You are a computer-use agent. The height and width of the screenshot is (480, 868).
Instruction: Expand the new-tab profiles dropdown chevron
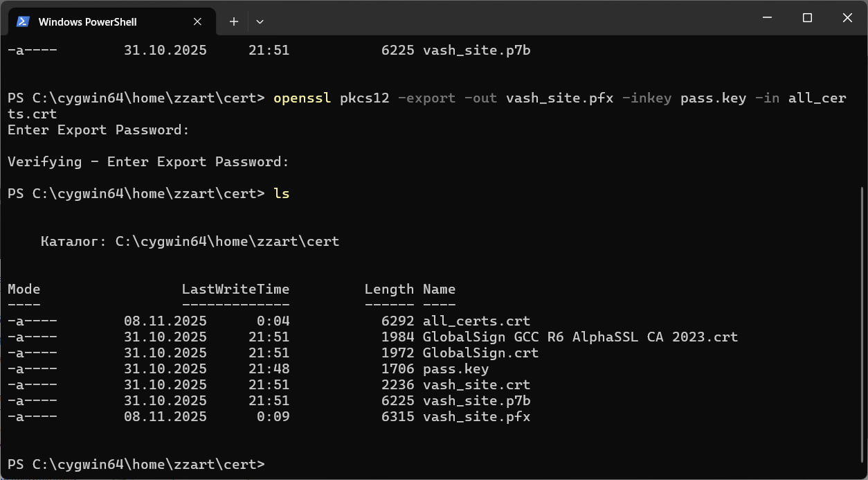click(260, 21)
